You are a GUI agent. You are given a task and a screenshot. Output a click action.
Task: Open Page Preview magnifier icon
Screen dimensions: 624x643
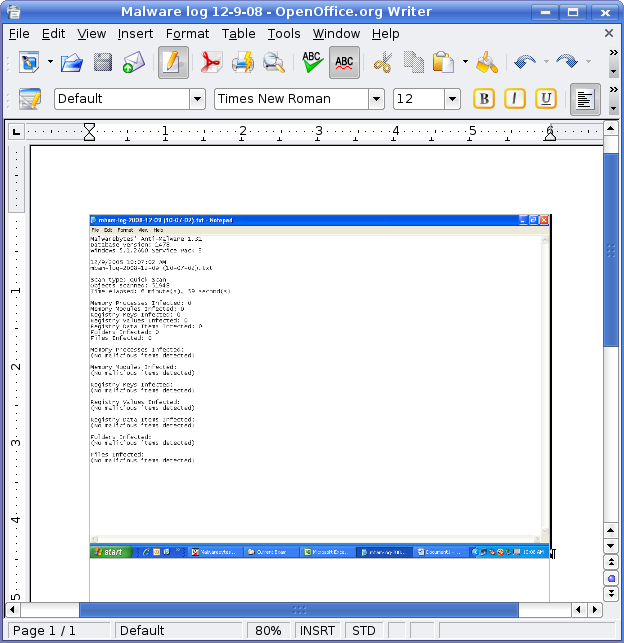pos(273,63)
